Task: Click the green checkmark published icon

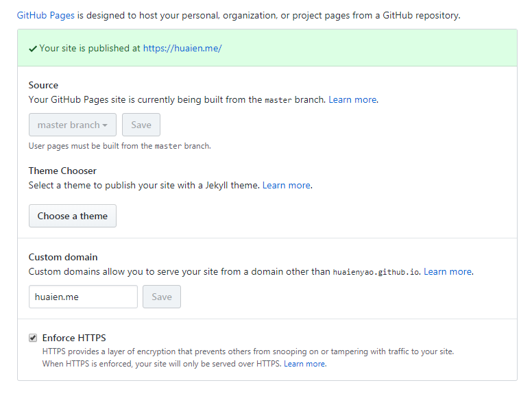Action: click(x=33, y=49)
